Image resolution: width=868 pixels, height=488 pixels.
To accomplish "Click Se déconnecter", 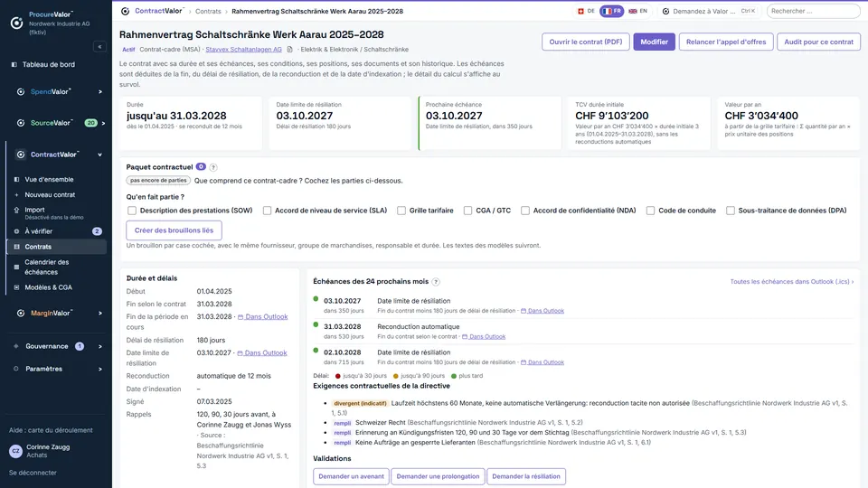I will [33, 473].
